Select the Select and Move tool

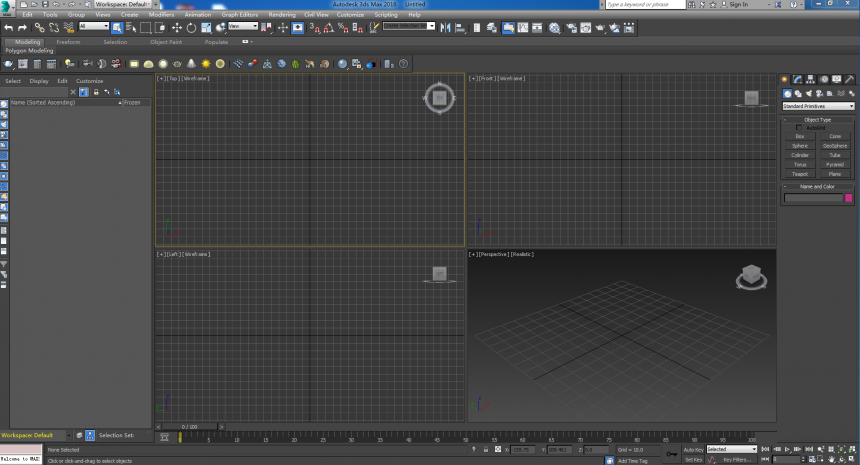[x=177, y=27]
